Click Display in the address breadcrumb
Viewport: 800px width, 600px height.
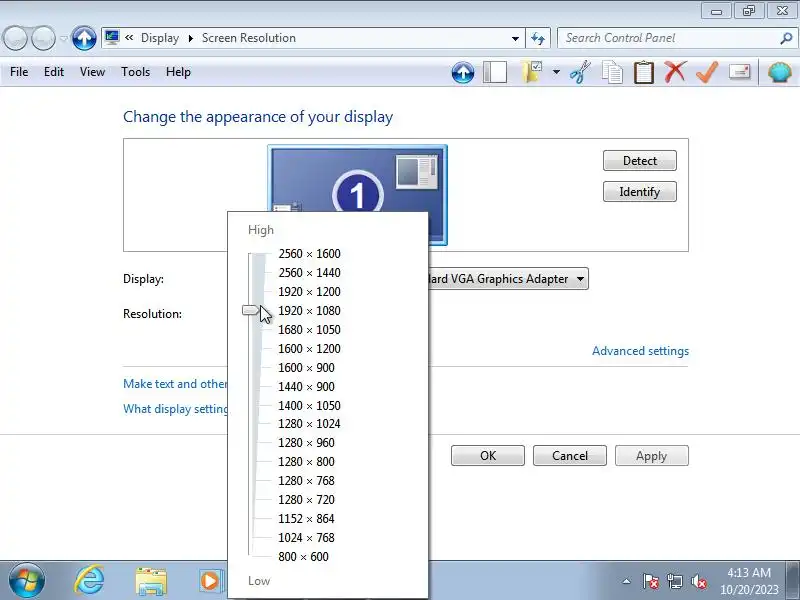tap(160, 38)
